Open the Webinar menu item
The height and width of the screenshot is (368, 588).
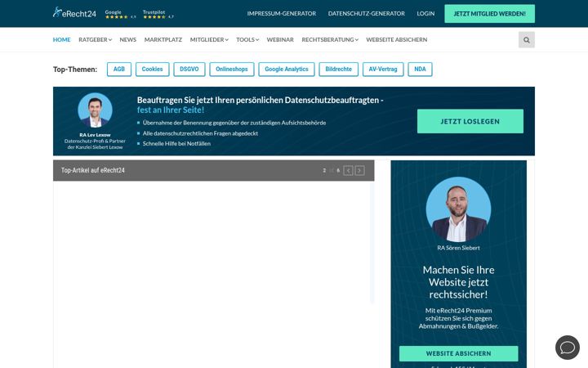(280, 39)
